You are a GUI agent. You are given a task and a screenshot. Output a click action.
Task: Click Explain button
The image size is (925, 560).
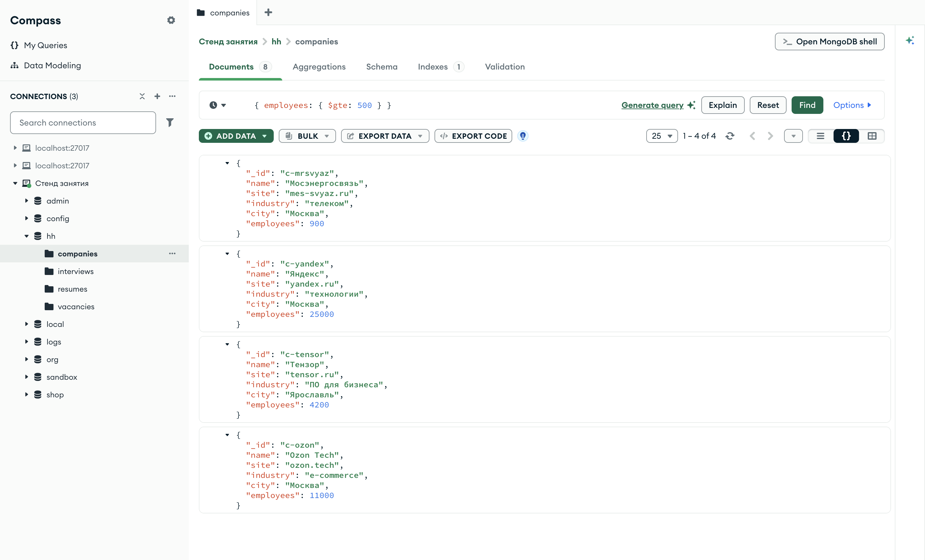(x=723, y=105)
